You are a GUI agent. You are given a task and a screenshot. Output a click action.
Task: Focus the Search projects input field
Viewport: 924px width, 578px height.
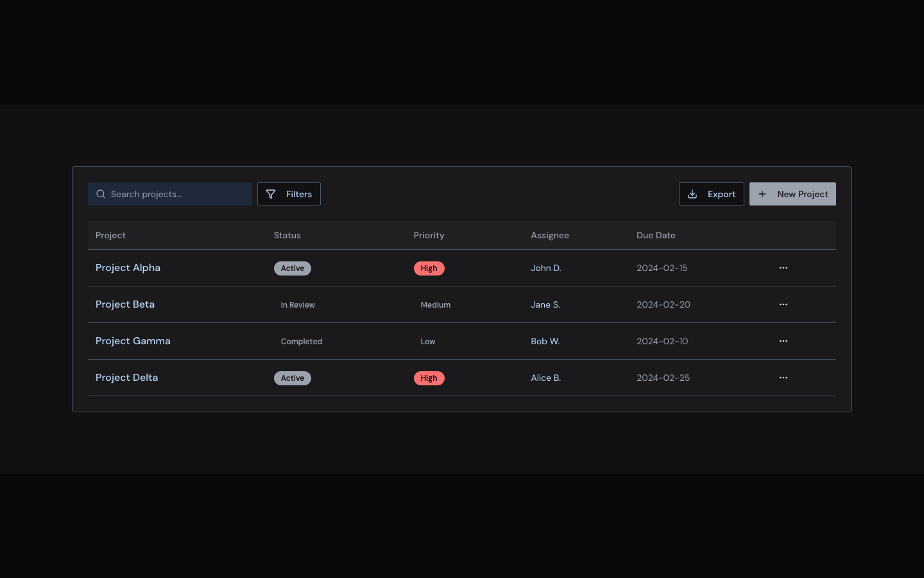[x=176, y=194]
